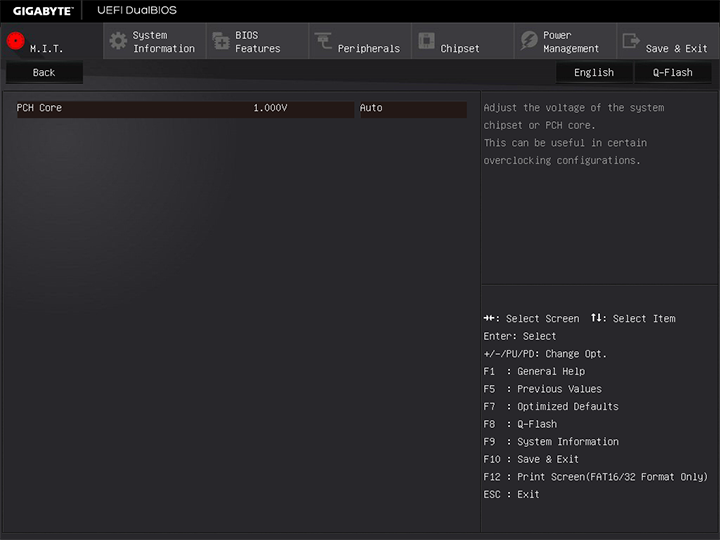The width and height of the screenshot is (720, 540).
Task: Launch Q-Flash from the top-right button
Action: click(x=672, y=72)
